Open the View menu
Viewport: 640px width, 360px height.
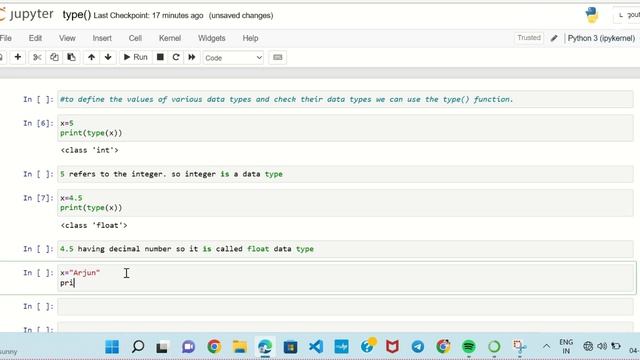[x=67, y=38]
